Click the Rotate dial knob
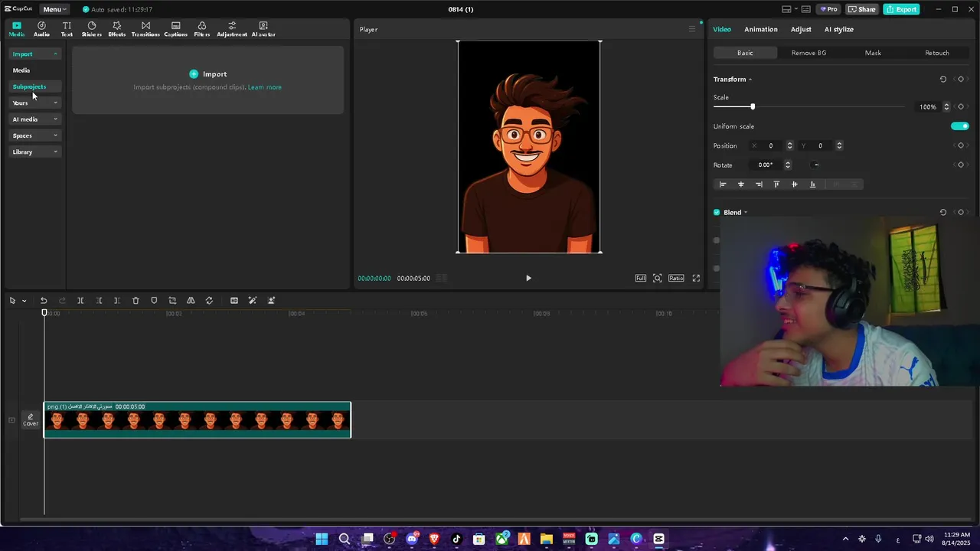 tap(816, 165)
